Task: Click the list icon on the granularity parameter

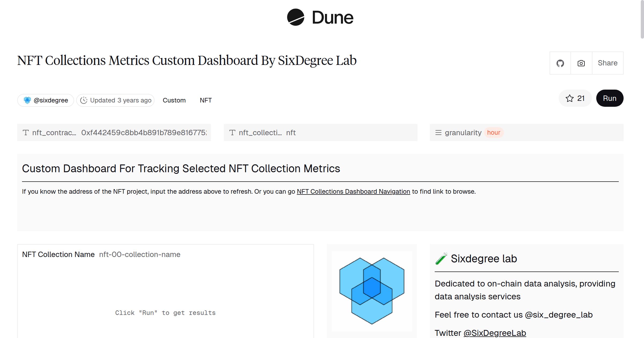Action: 438,133
